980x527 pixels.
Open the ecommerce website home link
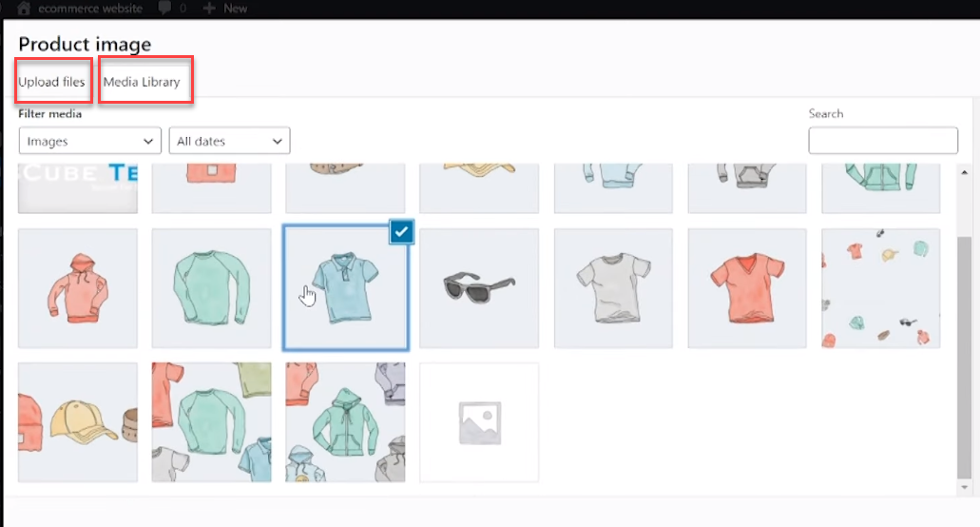80,9
